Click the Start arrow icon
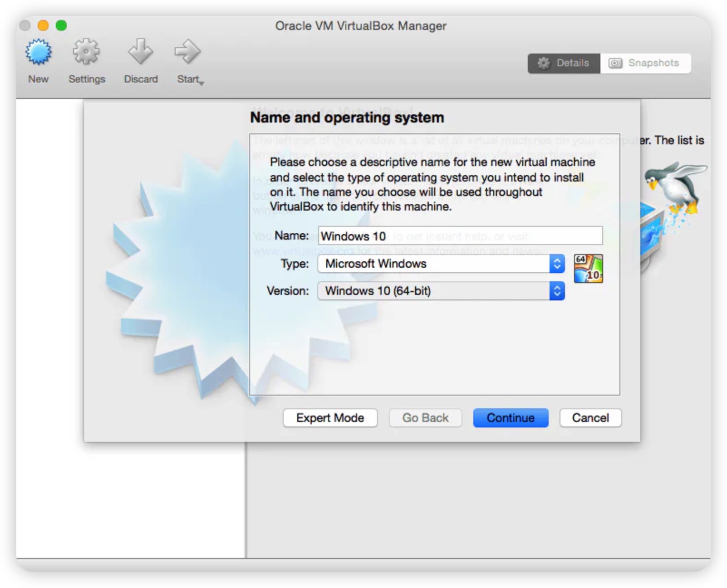 click(x=187, y=52)
